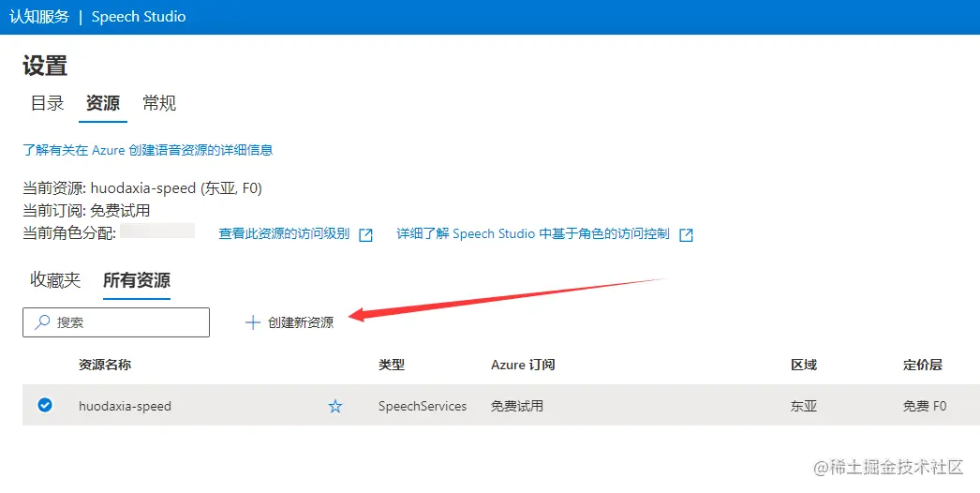Click the 设置 page heading
980x493 pixels.
(x=45, y=66)
